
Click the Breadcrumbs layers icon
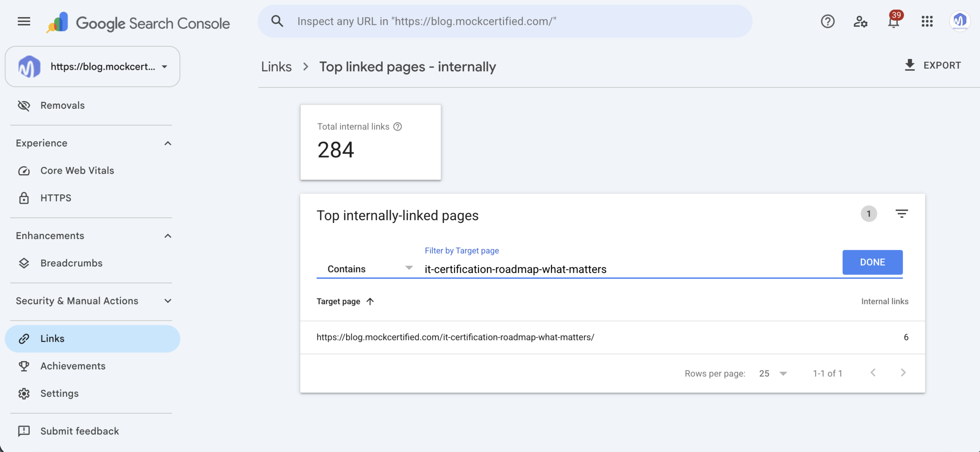pos(24,263)
